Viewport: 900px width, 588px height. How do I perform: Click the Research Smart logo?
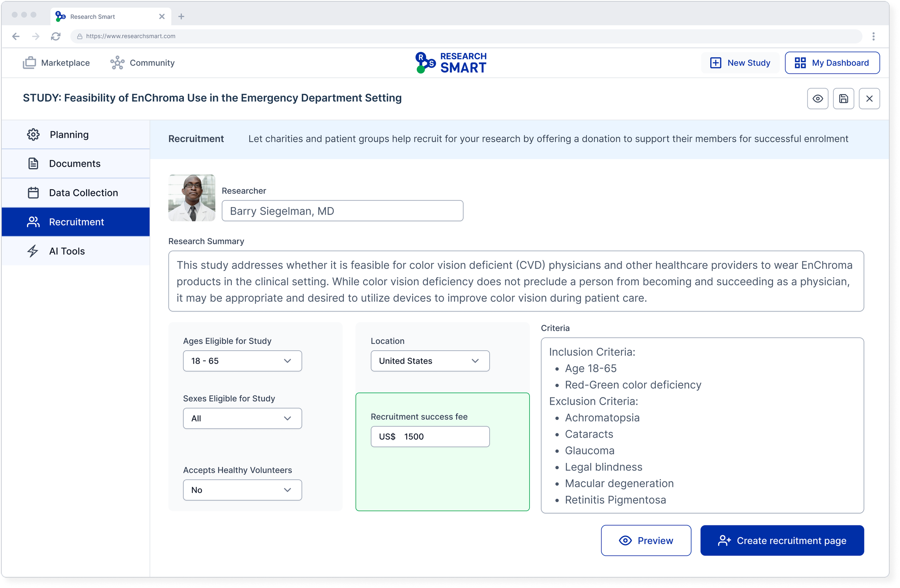tap(451, 63)
